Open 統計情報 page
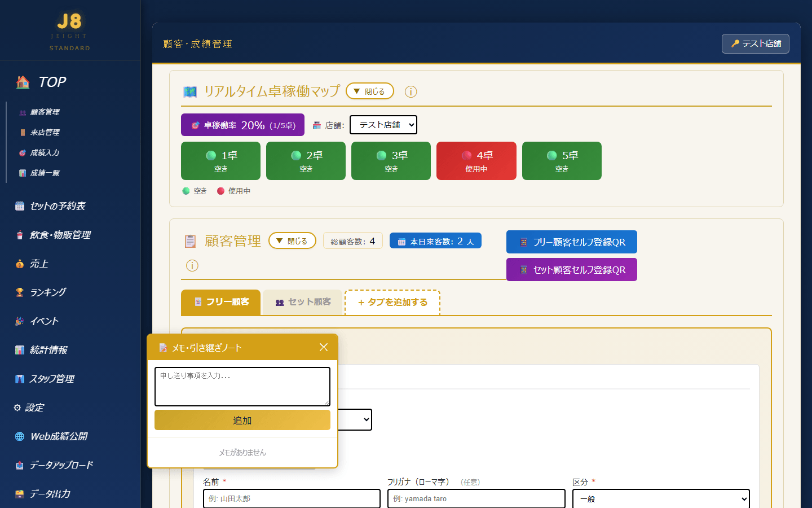 click(x=41, y=350)
